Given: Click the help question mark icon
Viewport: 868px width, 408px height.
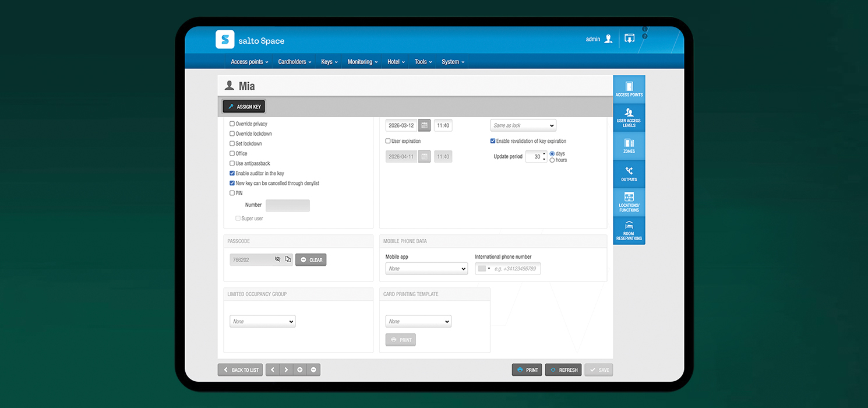Looking at the screenshot, I should coord(645,36).
